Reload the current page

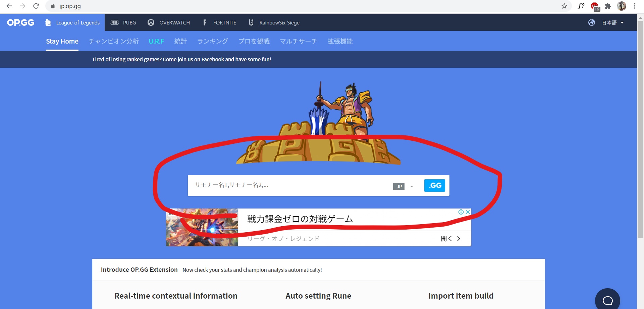coord(36,6)
